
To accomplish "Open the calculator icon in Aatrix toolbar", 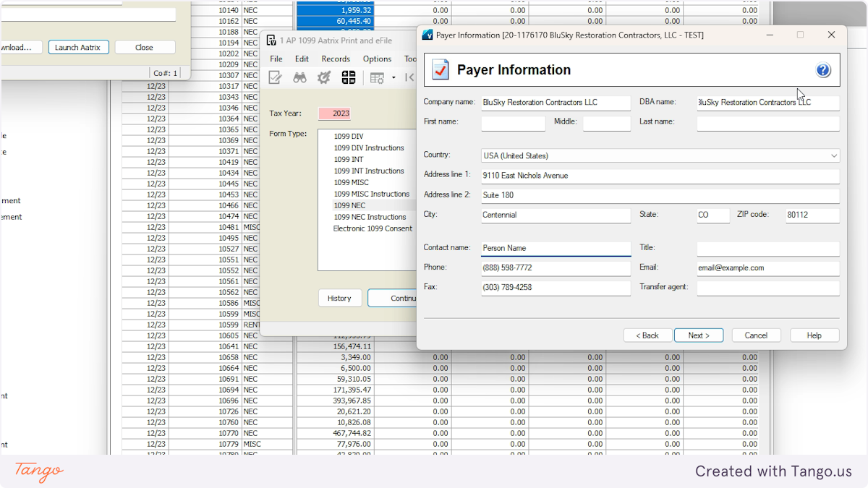I will (349, 77).
